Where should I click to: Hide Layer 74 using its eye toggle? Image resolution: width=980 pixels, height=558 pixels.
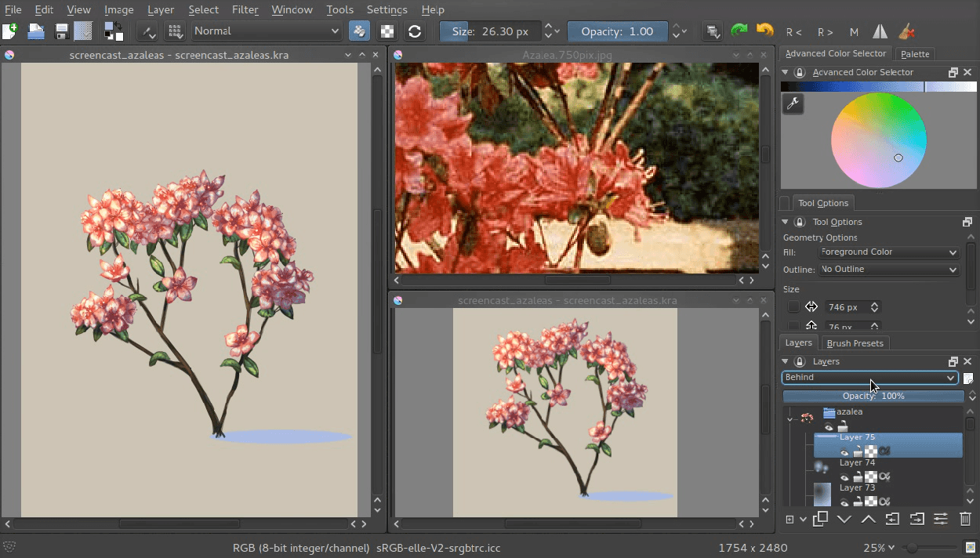pyautogui.click(x=845, y=476)
